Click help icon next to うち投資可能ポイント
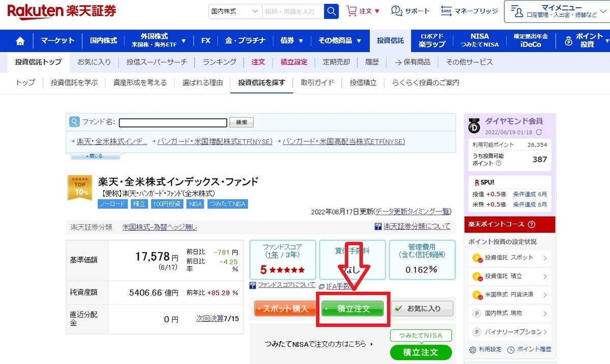 point(498,164)
